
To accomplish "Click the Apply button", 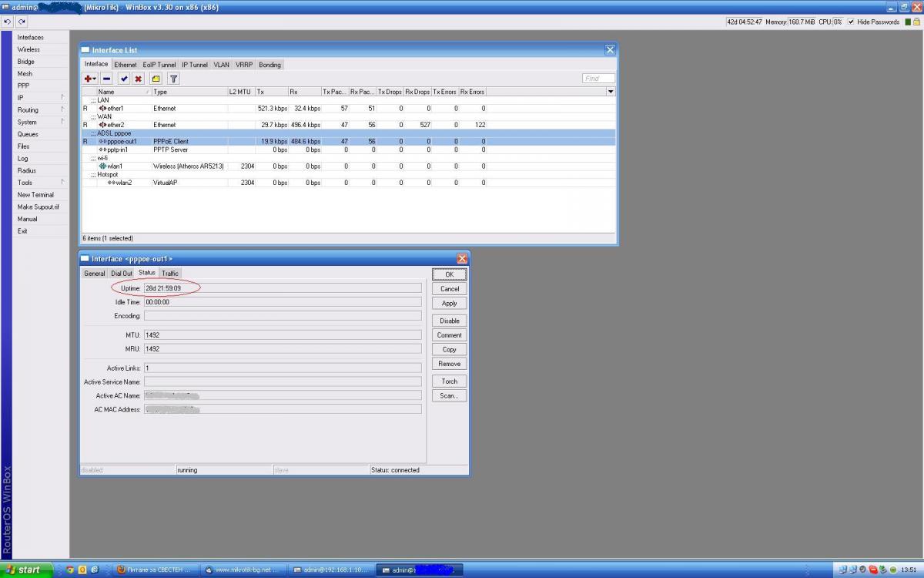I will click(x=449, y=303).
